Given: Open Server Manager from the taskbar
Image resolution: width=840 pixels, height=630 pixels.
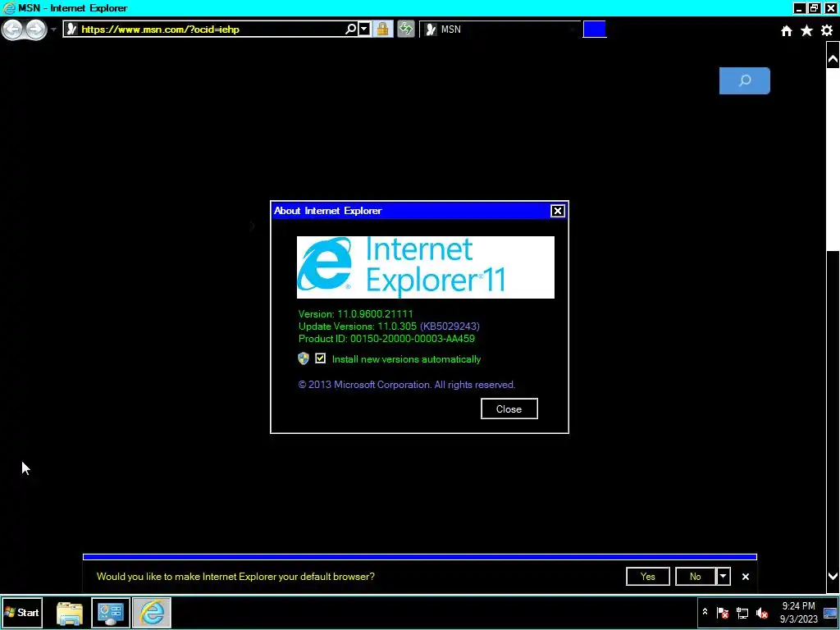Looking at the screenshot, I should click(111, 613).
